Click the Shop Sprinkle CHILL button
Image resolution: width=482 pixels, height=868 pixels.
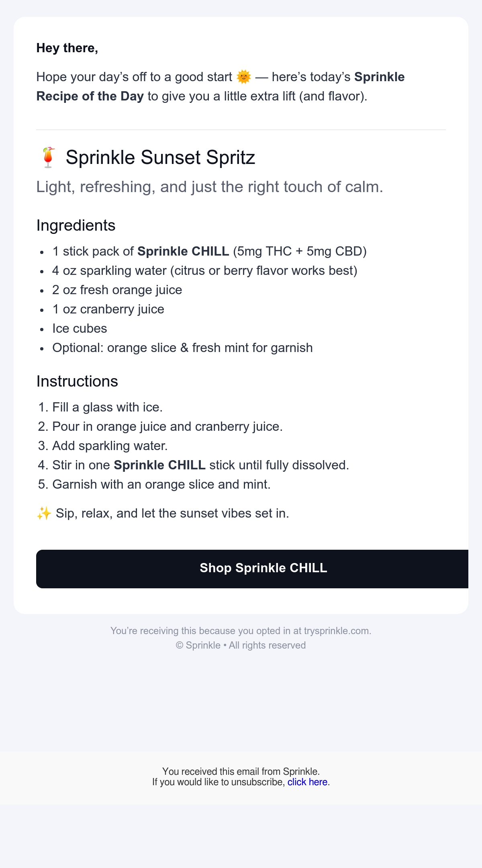point(252,569)
